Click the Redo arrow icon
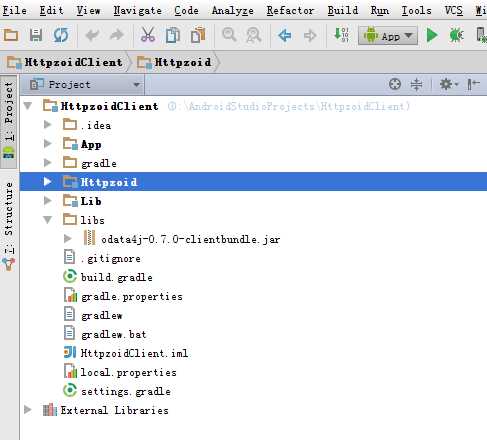 pyautogui.click(x=117, y=35)
